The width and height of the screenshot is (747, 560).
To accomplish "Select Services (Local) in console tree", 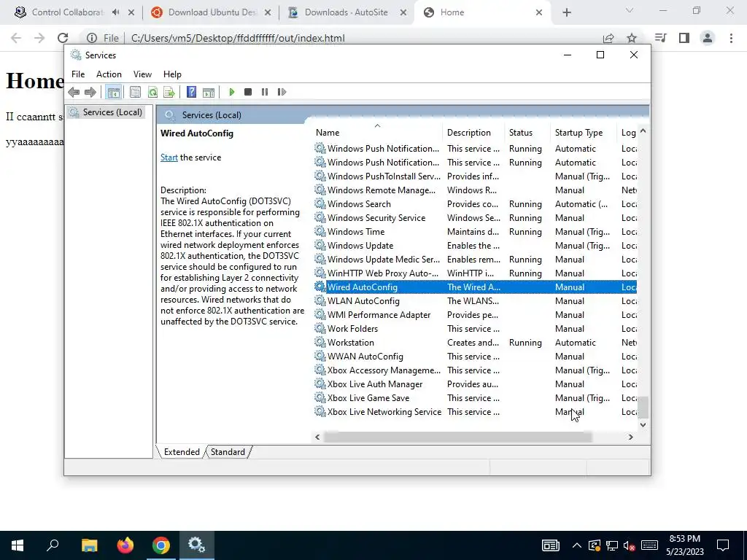I will 106,112.
